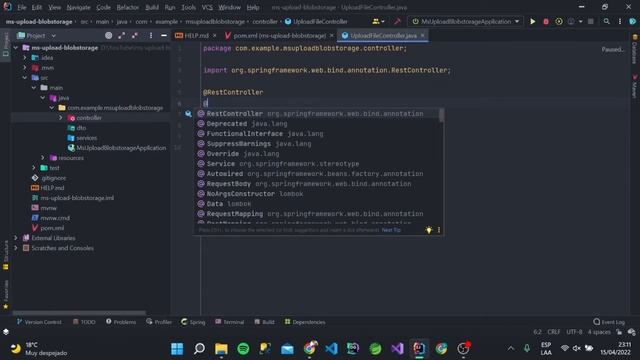Click the Project panel horizontal scrollbar
This screenshot has width=640, height=360.
(x=79, y=313)
